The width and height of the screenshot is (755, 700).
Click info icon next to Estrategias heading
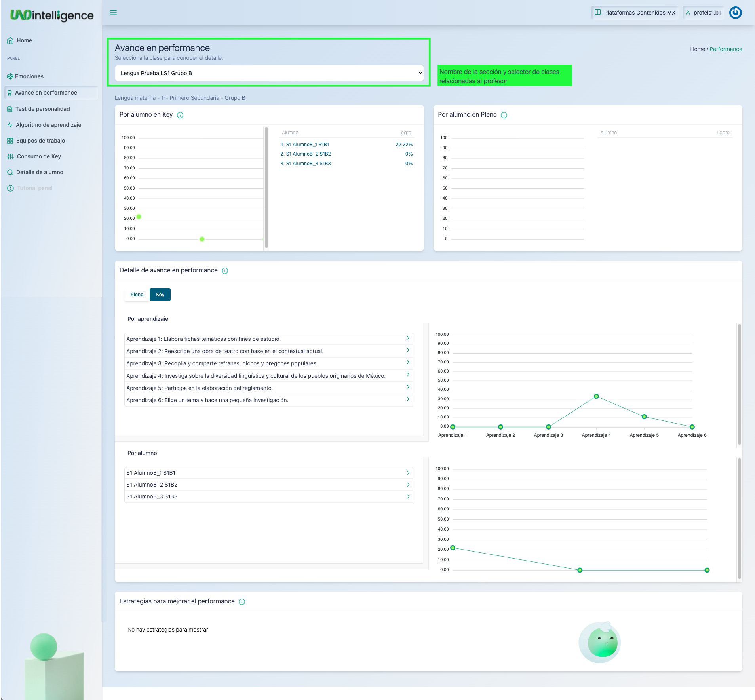tap(242, 602)
